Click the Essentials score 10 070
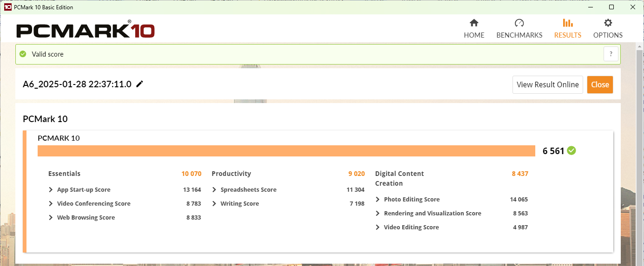The height and width of the screenshot is (266, 644). pos(191,174)
